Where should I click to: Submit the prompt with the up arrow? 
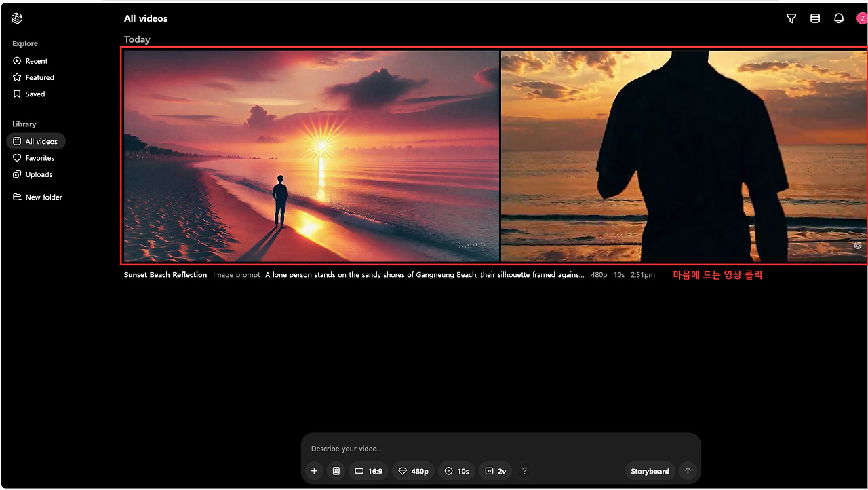pyautogui.click(x=688, y=471)
